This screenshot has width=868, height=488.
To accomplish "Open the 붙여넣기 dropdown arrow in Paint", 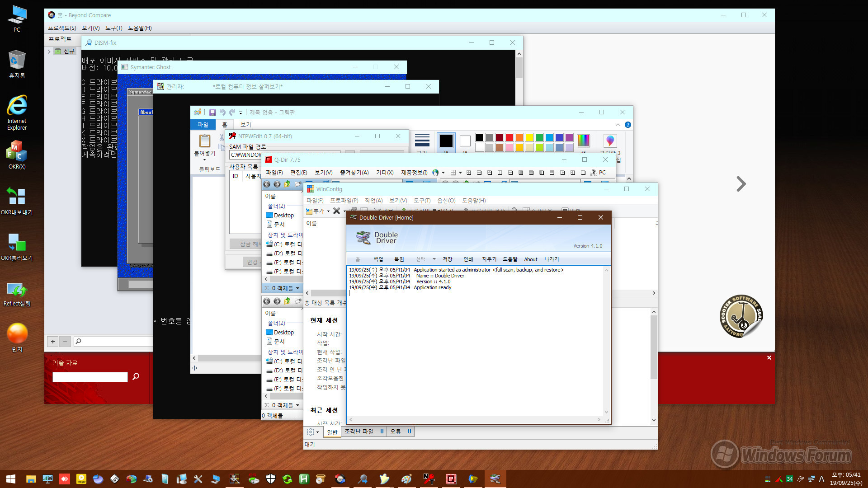I will (204, 160).
